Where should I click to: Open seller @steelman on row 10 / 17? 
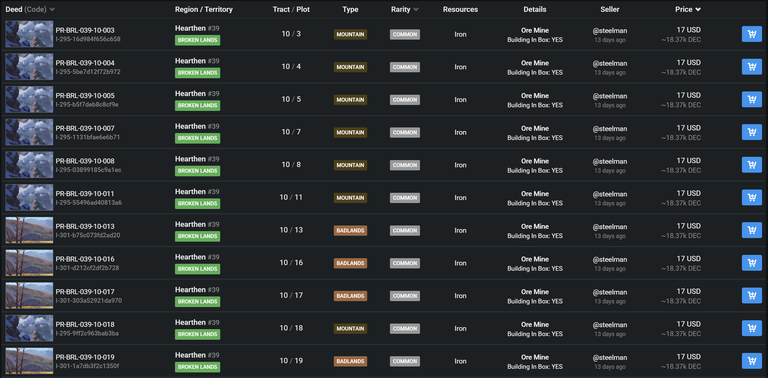tap(610, 292)
